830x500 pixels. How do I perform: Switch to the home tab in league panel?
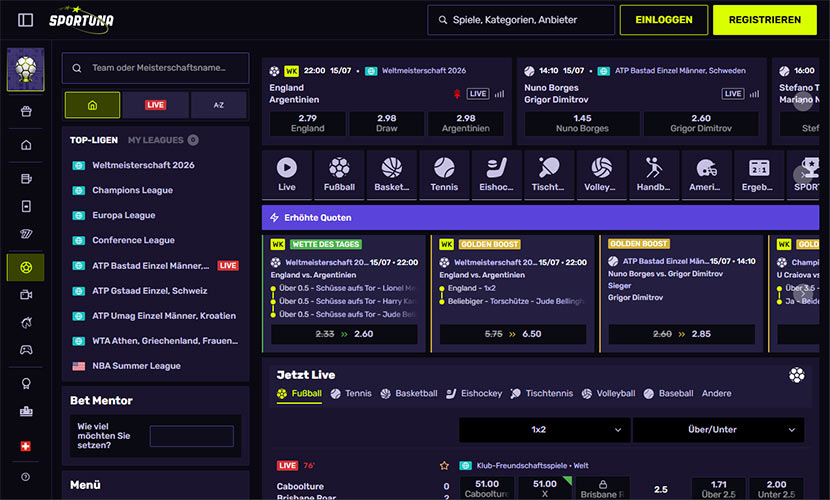tap(93, 105)
